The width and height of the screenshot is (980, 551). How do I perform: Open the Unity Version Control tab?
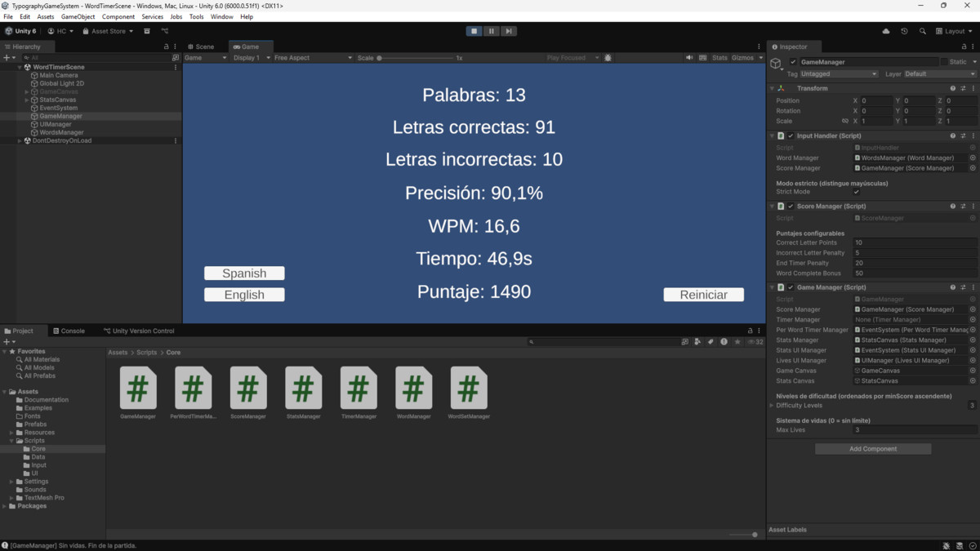pos(139,331)
